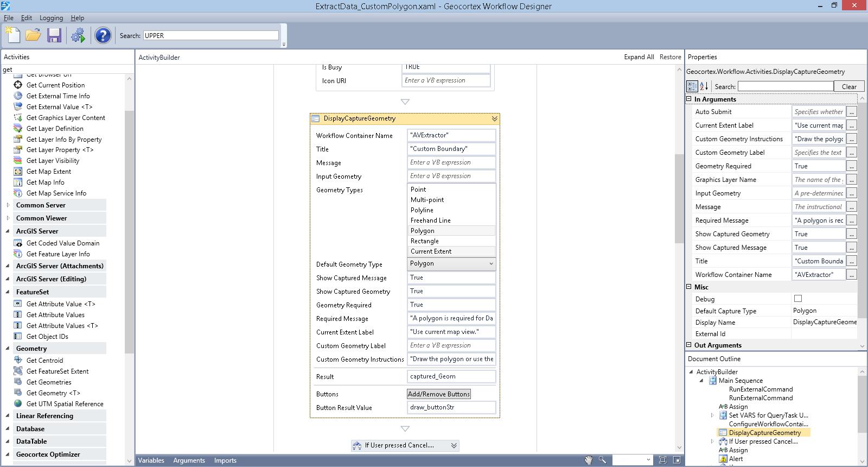The height and width of the screenshot is (467, 868).
Task: Clear the properties search
Action: 849,86
